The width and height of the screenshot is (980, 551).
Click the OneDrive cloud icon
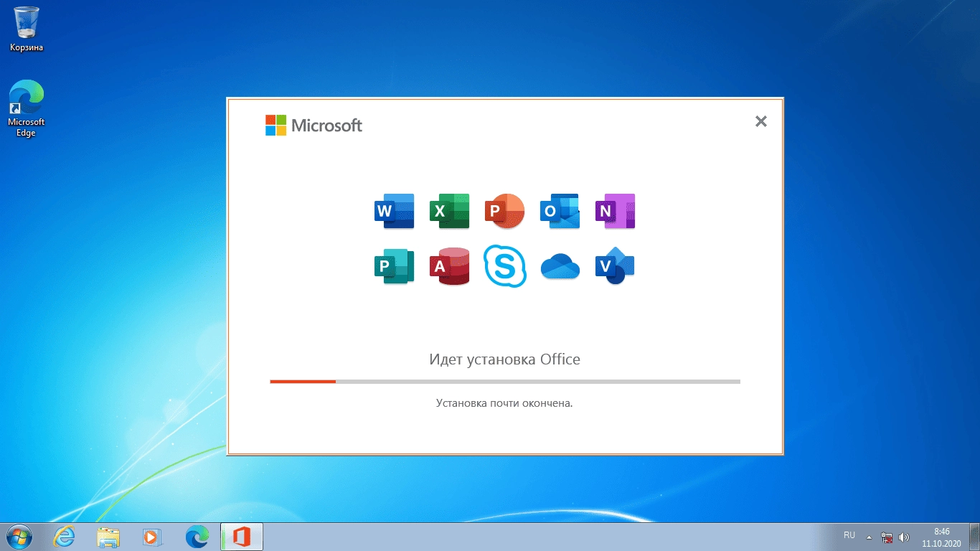pos(560,267)
